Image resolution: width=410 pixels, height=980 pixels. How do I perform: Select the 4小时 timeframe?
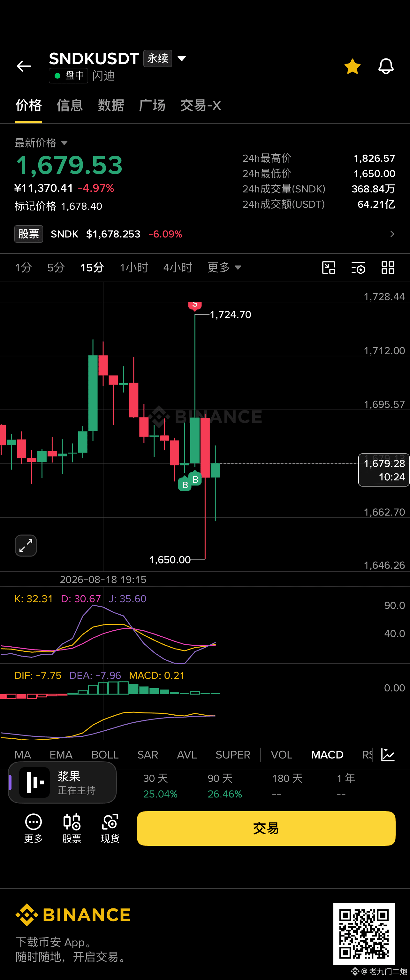[x=178, y=268]
